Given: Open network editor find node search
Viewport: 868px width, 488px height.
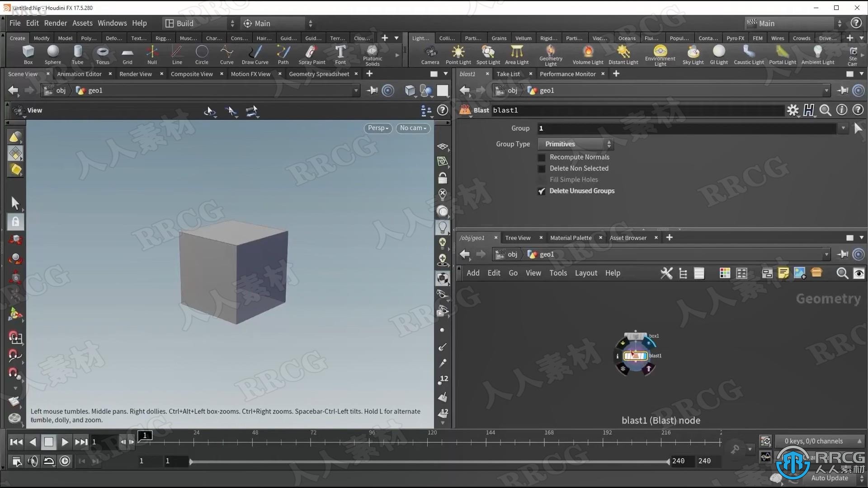Looking at the screenshot, I should pyautogui.click(x=842, y=273).
